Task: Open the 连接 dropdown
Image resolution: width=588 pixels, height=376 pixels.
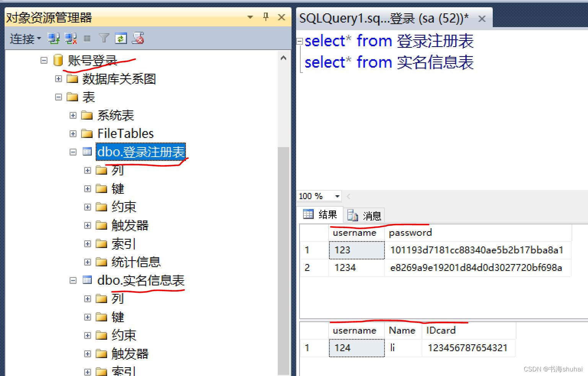Action: pyautogui.click(x=25, y=39)
